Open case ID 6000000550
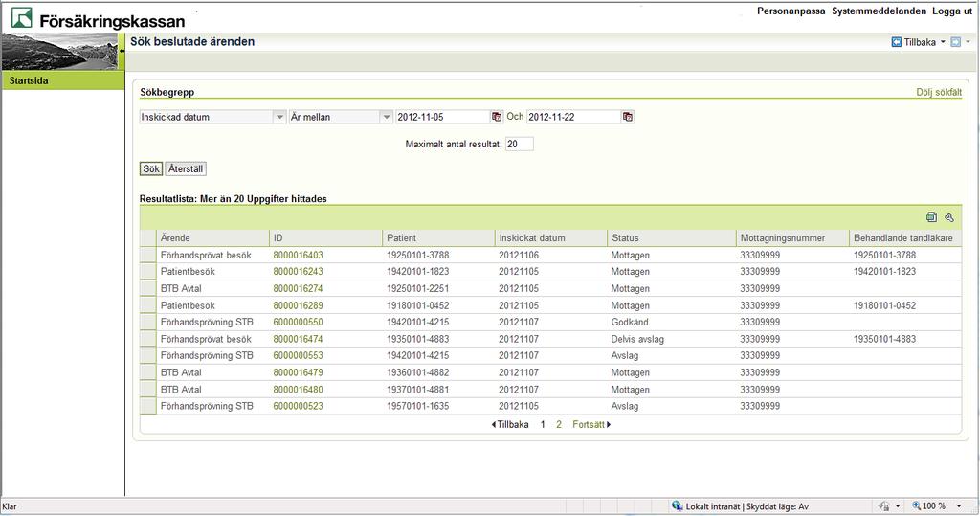 click(299, 322)
